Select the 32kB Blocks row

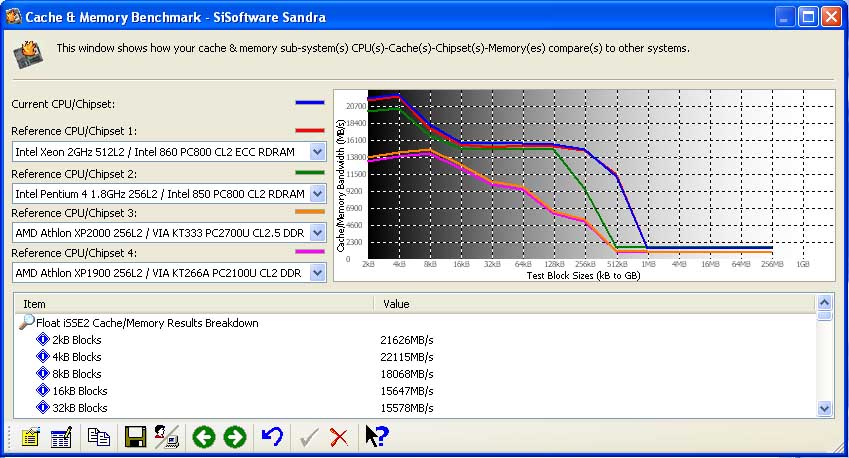tap(415, 408)
